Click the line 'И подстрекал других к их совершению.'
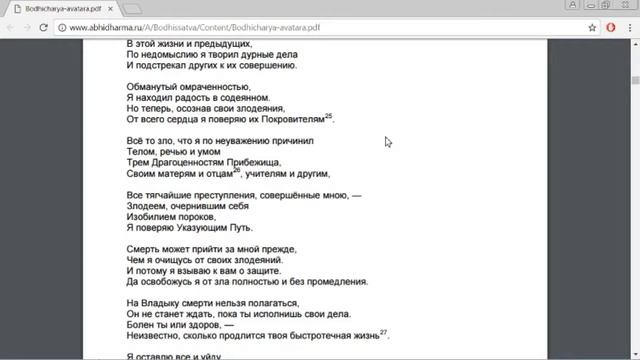This screenshot has height=360, width=640. coord(212,65)
